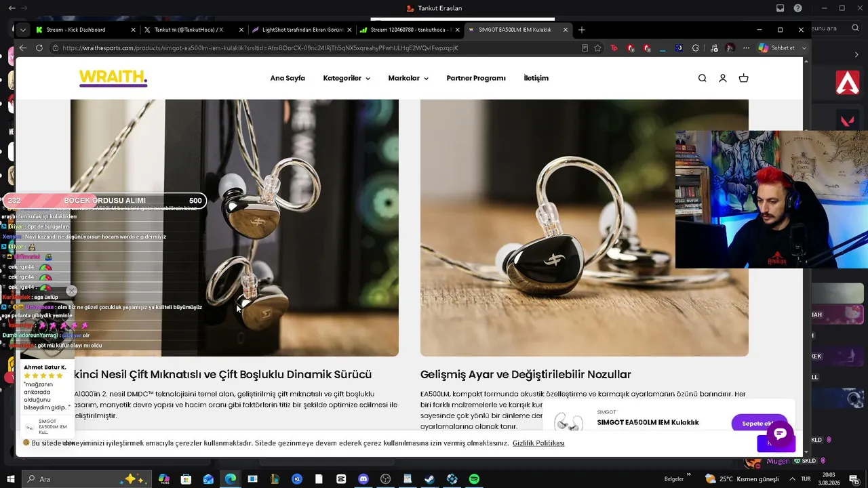The image size is (868, 488).
Task: Open the reader view icon in address bar
Action: point(585,48)
